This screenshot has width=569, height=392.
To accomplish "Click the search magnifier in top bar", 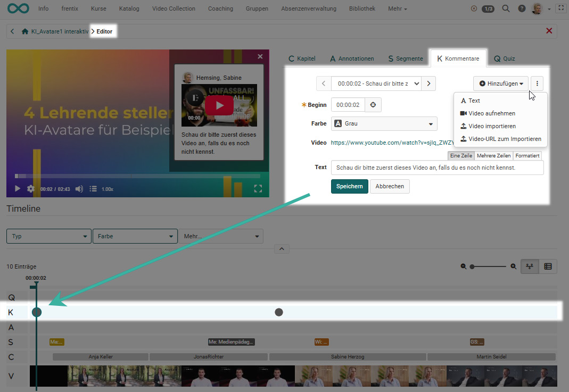I will 506,9.
